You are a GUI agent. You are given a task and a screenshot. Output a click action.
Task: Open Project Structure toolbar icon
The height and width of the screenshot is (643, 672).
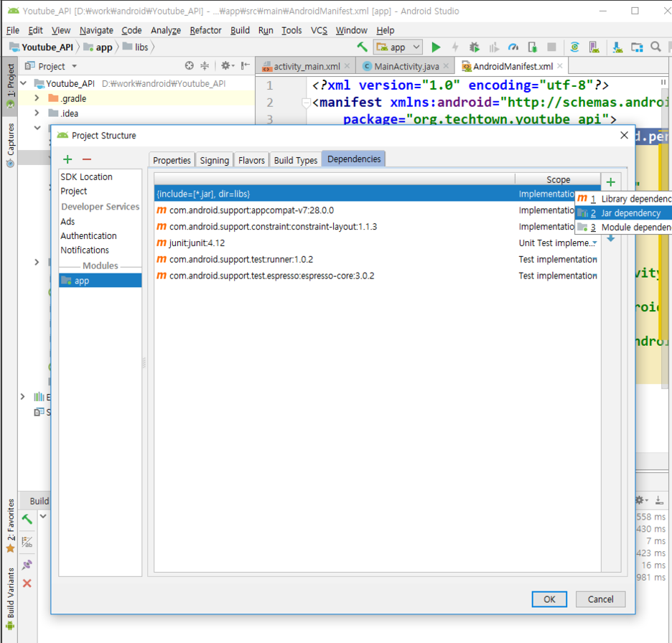637,47
